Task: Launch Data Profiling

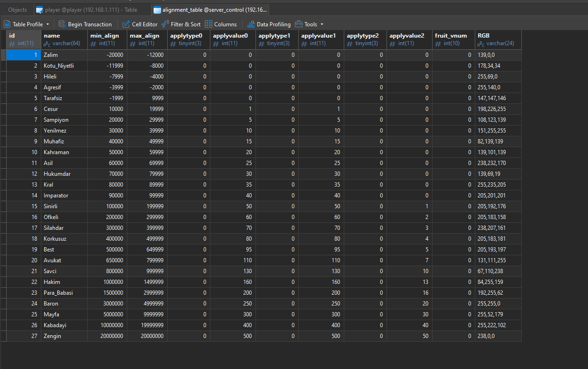Action: [269, 24]
